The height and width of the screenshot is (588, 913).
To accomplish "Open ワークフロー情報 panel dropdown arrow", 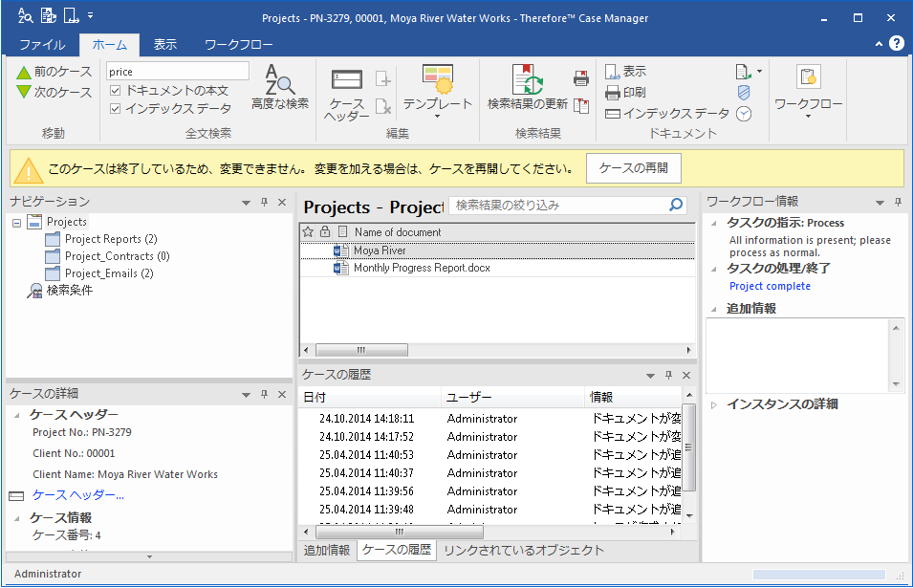I will pyautogui.click(x=880, y=203).
